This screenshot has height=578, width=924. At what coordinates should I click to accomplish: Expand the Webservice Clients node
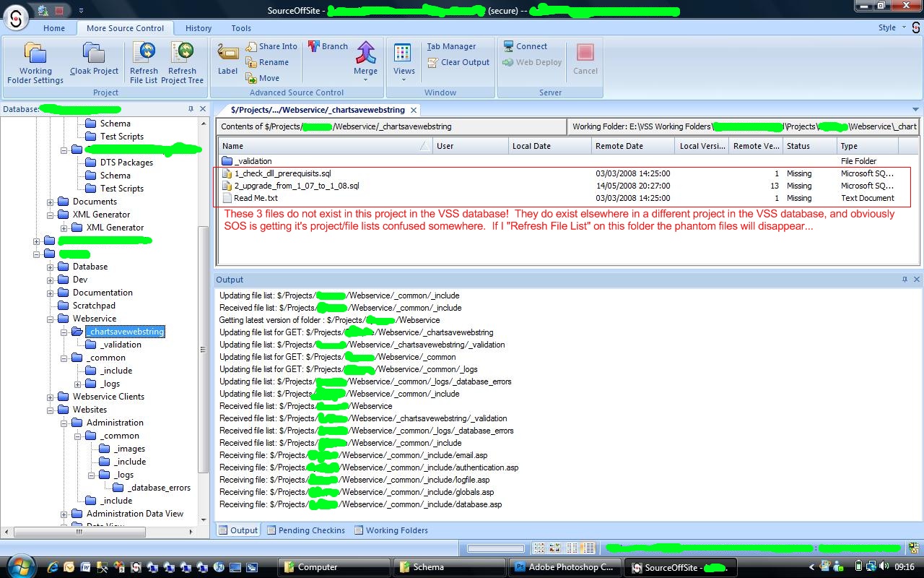[51, 397]
